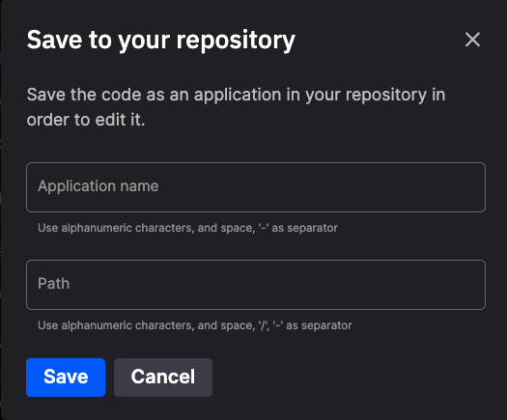The width and height of the screenshot is (507, 420).
Task: Activate the first text box in the dialog
Action: (x=256, y=187)
